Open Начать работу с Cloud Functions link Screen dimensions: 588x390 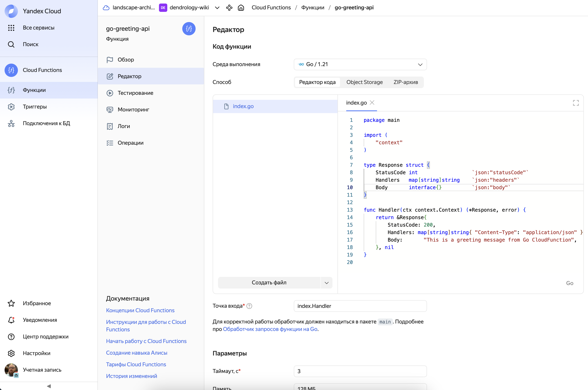(x=146, y=341)
